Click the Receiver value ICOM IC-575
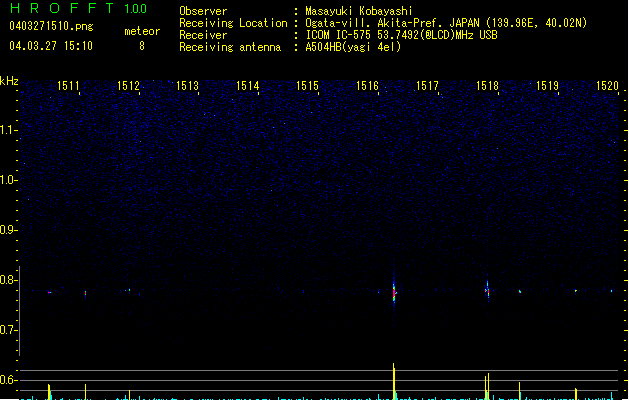 click(x=339, y=35)
